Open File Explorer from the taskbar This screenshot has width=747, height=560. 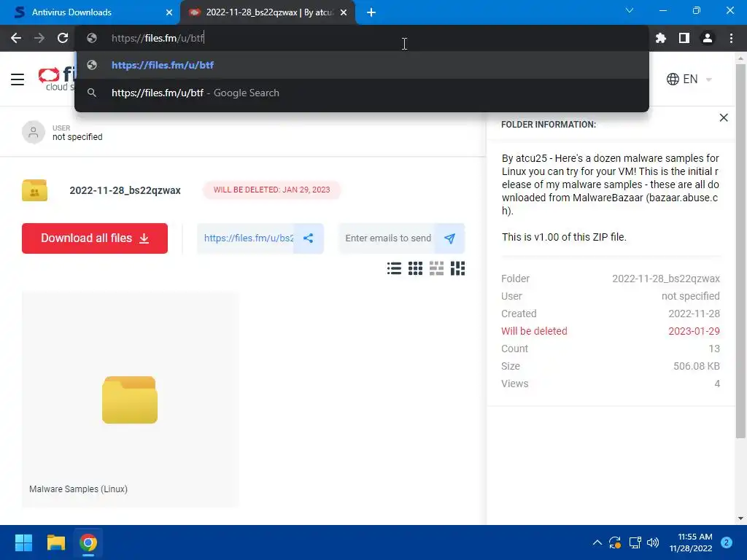pyautogui.click(x=55, y=542)
